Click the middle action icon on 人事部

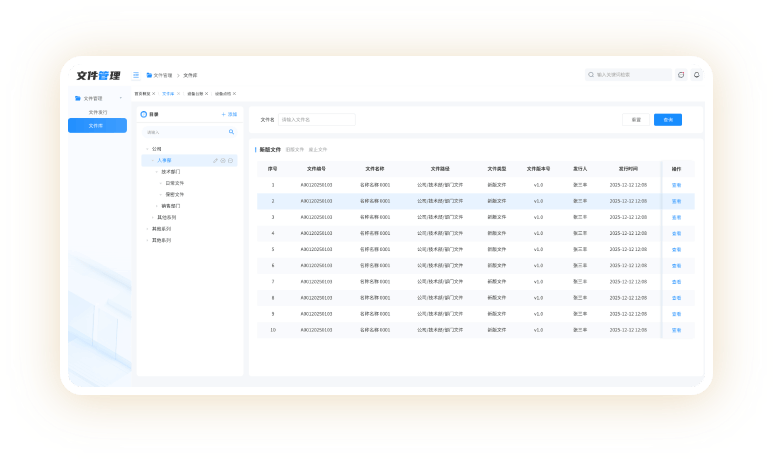tap(223, 160)
